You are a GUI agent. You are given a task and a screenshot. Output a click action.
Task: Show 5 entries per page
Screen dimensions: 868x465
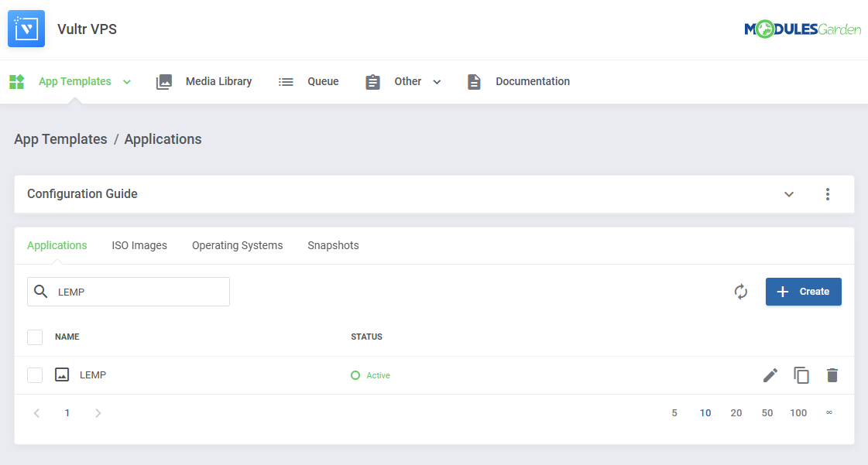pyautogui.click(x=674, y=413)
